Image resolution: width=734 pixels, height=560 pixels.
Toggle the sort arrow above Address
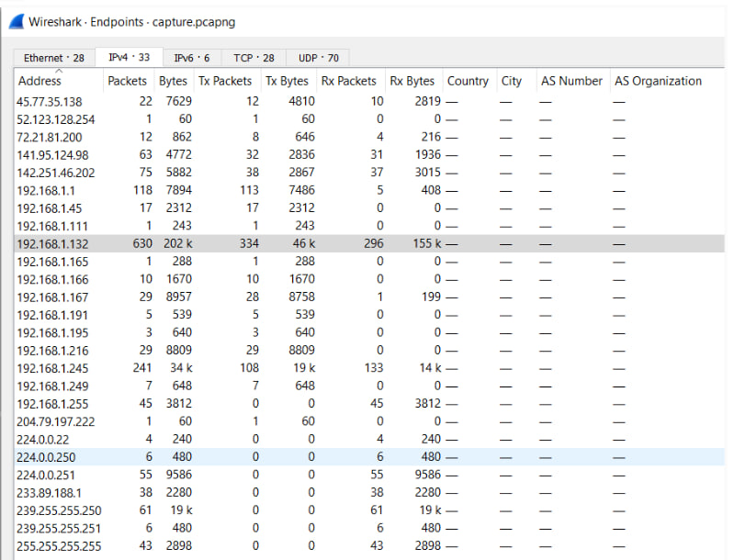(x=59, y=71)
